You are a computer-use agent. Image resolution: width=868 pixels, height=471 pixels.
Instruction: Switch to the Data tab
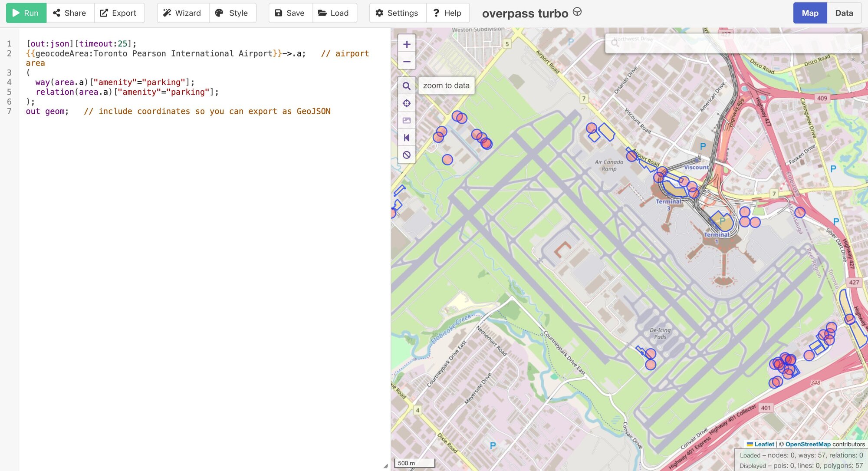click(844, 13)
